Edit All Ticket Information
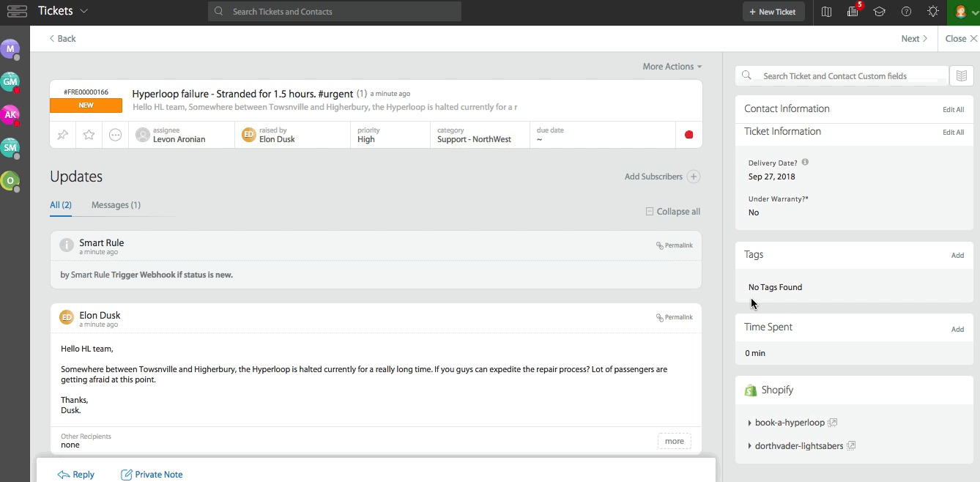 point(953,133)
